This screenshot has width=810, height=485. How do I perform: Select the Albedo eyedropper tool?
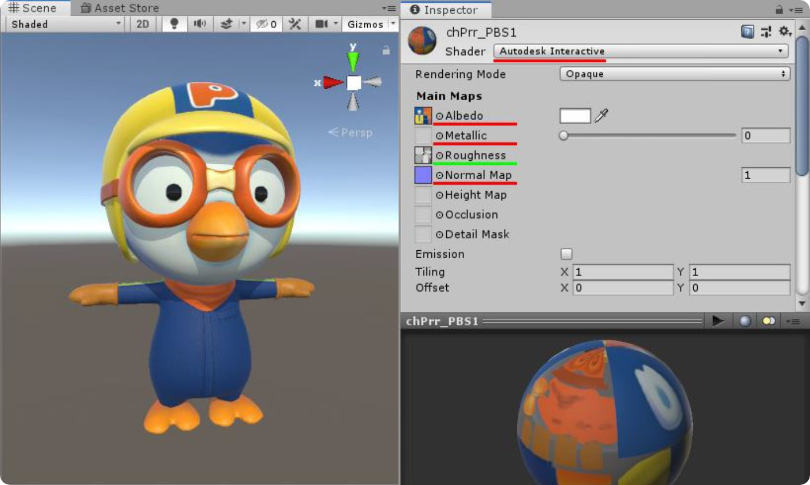[x=601, y=115]
